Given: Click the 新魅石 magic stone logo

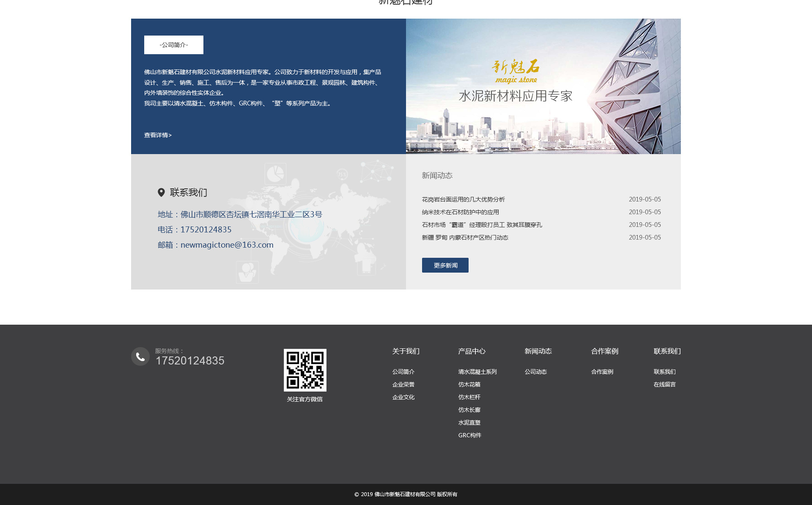Looking at the screenshot, I should pyautogui.click(x=516, y=71).
